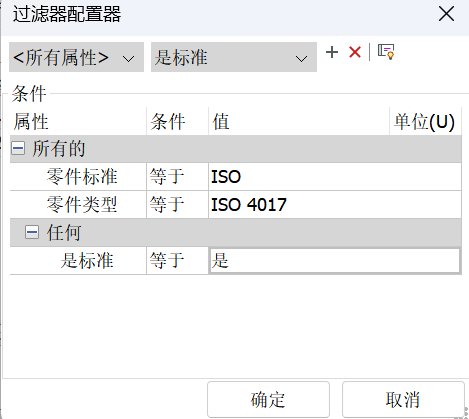
Task: Collapse the 所有的 group
Action: (18, 148)
